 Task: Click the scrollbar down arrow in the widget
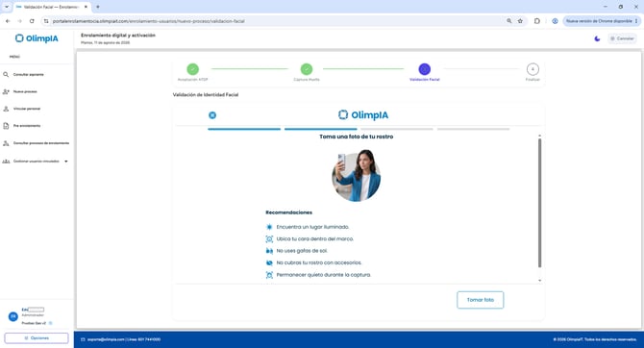click(x=539, y=281)
